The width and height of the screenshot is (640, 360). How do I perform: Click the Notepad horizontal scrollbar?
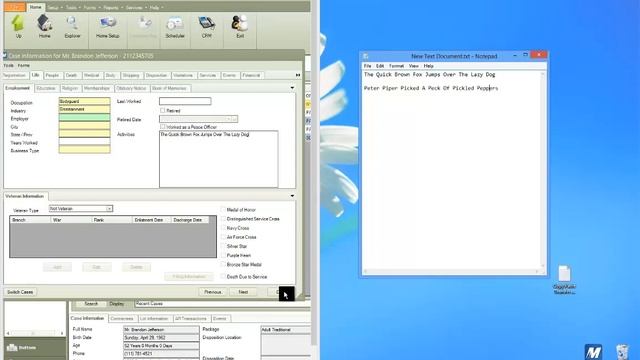pyautogui.click(x=451, y=271)
